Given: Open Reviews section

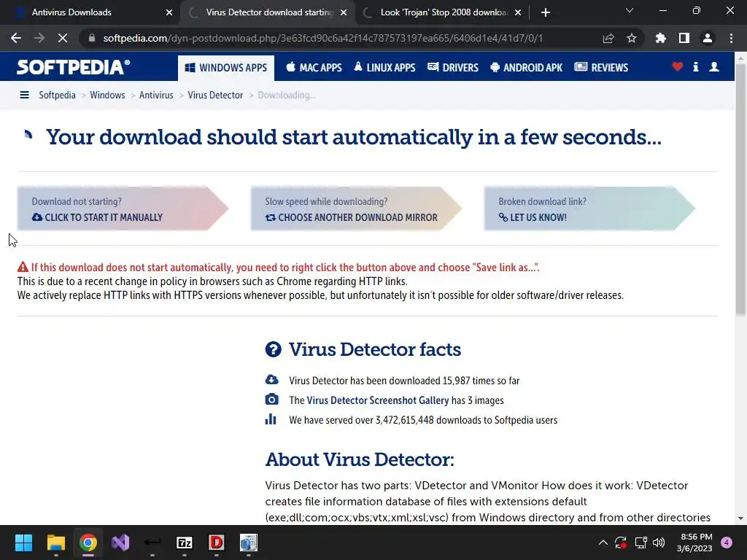Looking at the screenshot, I should (601, 68).
